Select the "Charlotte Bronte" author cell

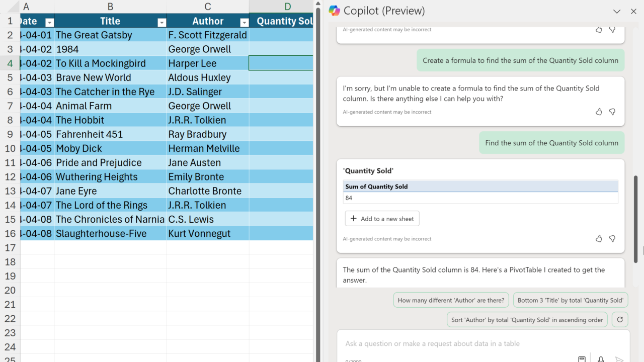pyautogui.click(x=208, y=191)
